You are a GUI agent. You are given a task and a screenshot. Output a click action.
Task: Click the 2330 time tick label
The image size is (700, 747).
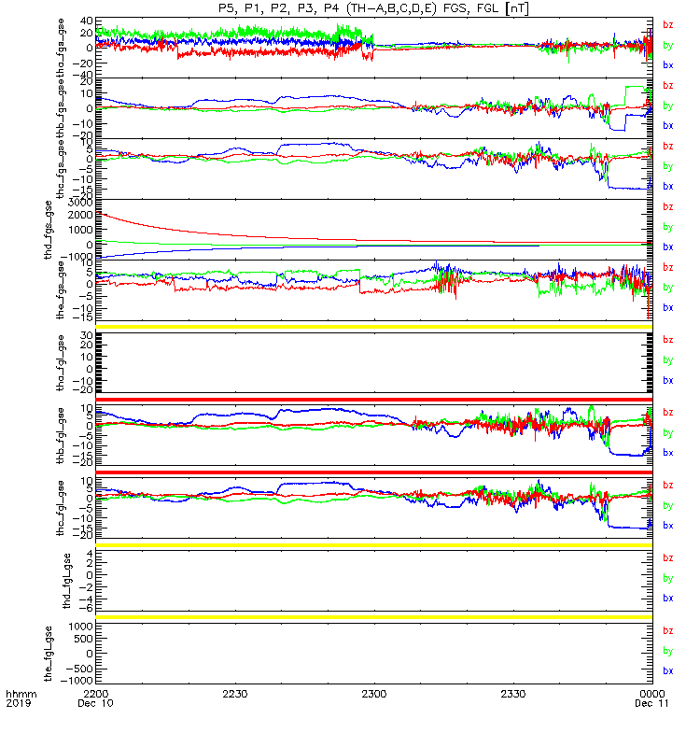pos(512,694)
